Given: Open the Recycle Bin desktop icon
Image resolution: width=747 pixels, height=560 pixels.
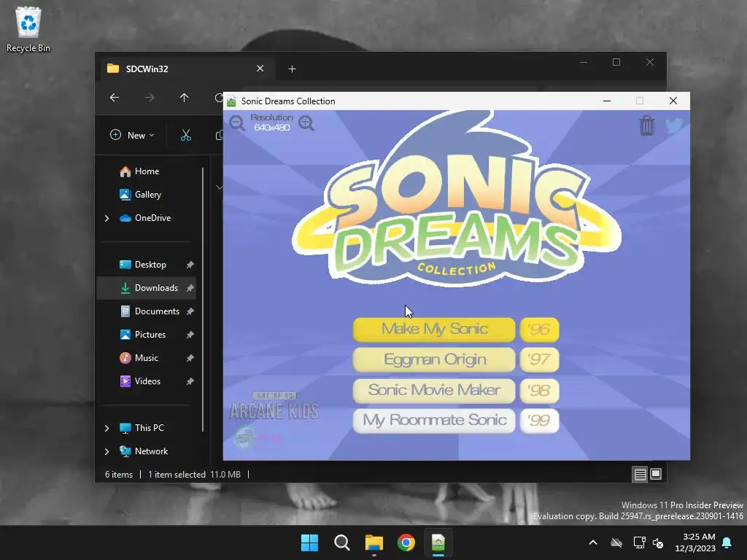Looking at the screenshot, I should point(28,29).
